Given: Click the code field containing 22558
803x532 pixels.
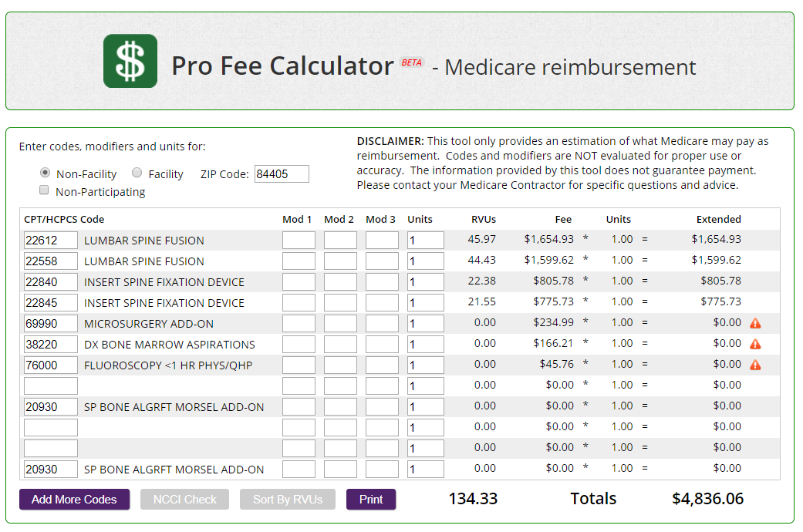Looking at the screenshot, I should pyautogui.click(x=51, y=261).
